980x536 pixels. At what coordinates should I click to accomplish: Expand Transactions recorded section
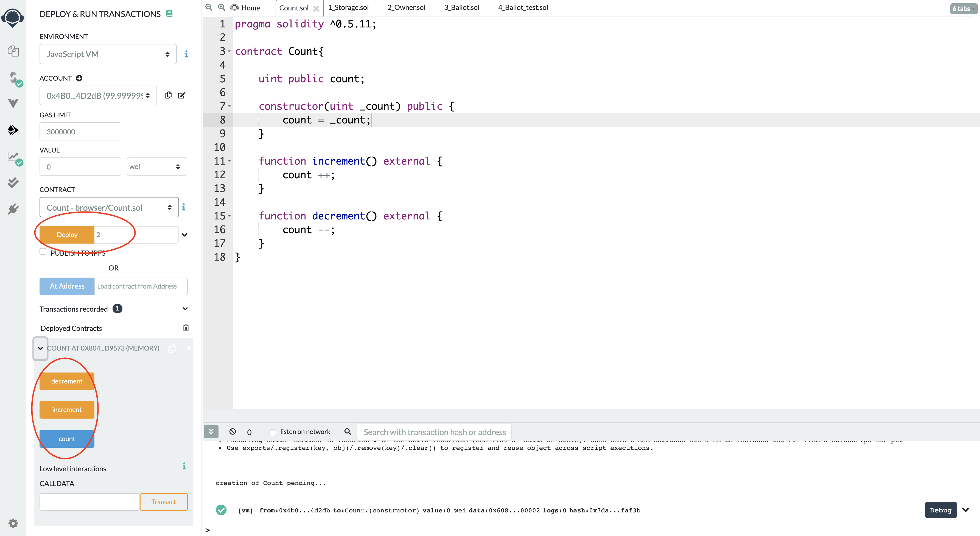[185, 309]
